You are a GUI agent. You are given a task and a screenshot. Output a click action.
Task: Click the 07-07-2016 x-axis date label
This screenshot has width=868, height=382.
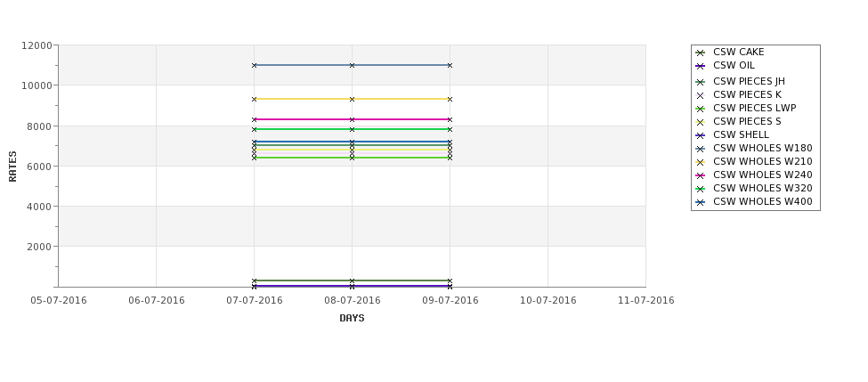(254, 301)
